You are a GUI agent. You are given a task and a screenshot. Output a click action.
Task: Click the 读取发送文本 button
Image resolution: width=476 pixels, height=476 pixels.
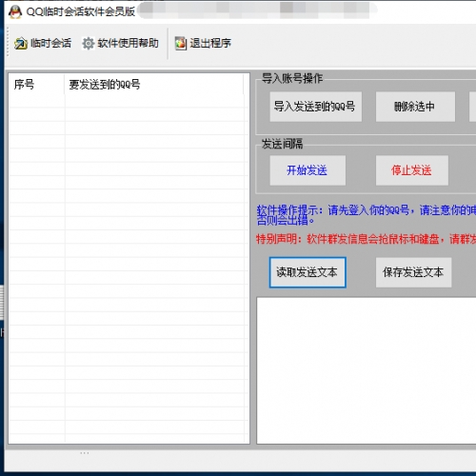(x=307, y=272)
